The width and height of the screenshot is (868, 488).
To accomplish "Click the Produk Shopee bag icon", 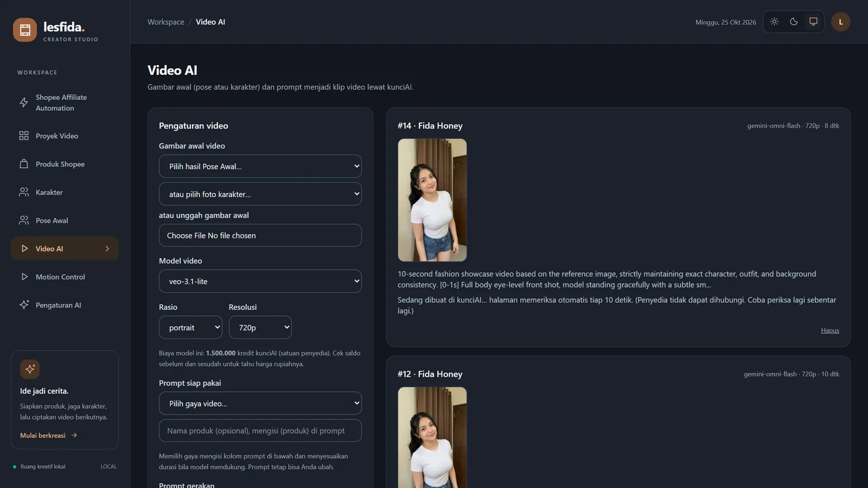I will tap(24, 164).
